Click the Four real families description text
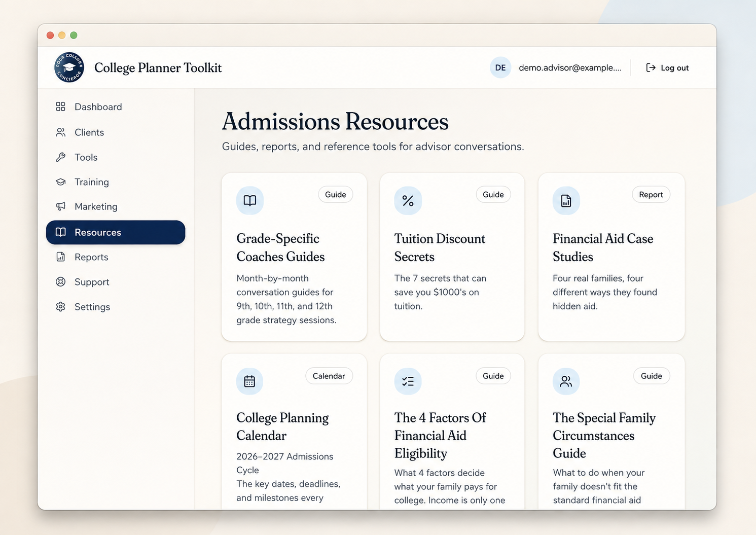The height and width of the screenshot is (535, 756). pos(605,292)
